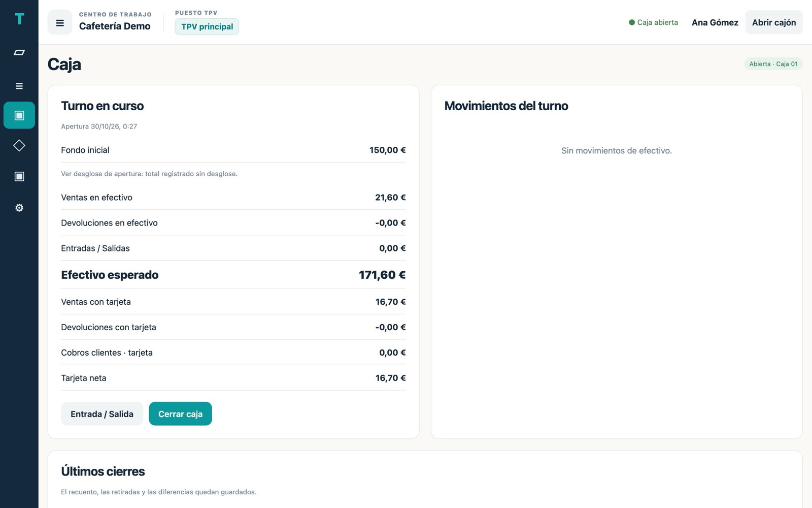812x508 pixels.
Task: Open the square icon below the diamond
Action: click(x=19, y=176)
